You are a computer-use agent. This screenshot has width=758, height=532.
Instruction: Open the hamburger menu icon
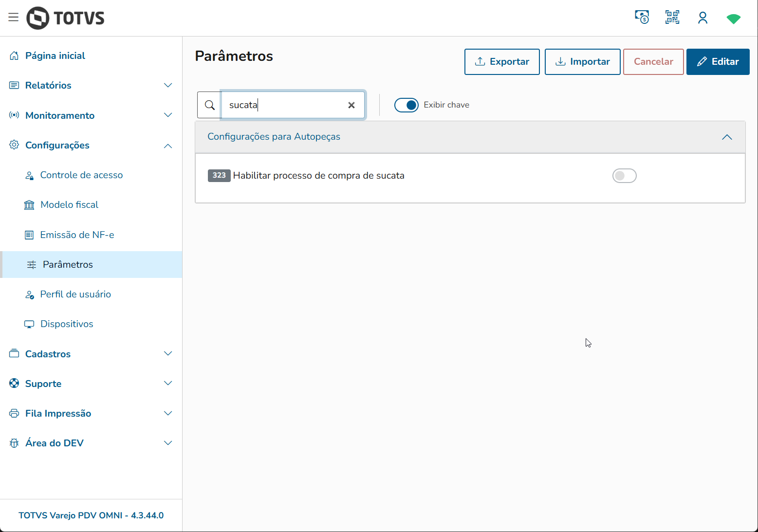tap(13, 18)
